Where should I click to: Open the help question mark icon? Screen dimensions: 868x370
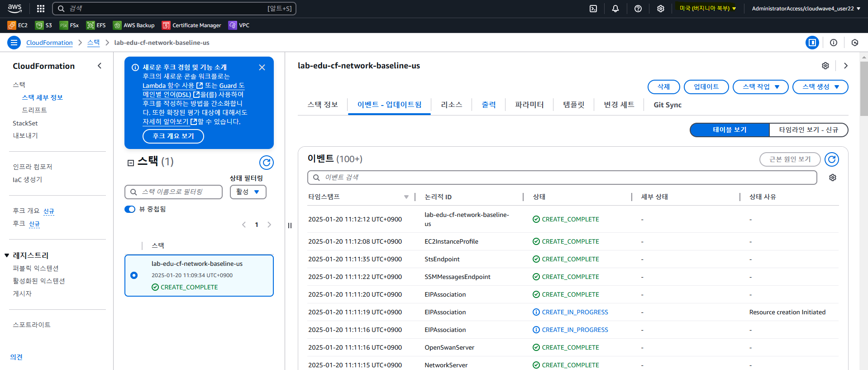coord(638,9)
